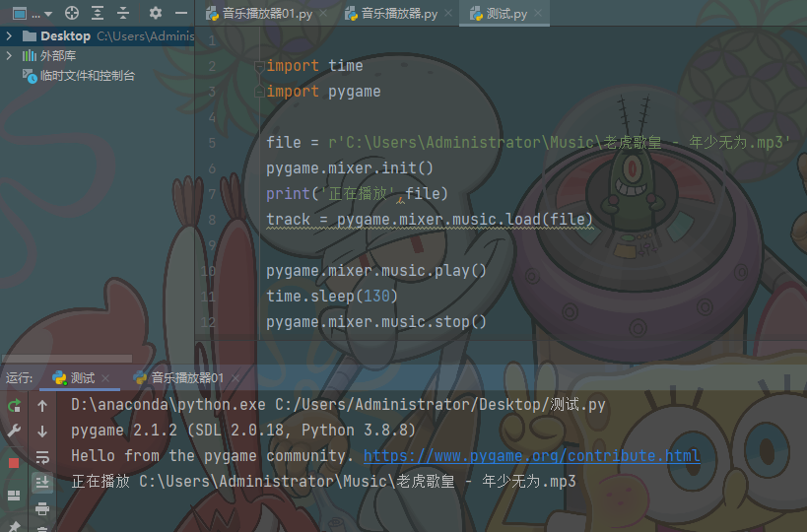Image resolution: width=807 pixels, height=532 pixels.
Task: Pin the run tab
Action: (x=14, y=526)
